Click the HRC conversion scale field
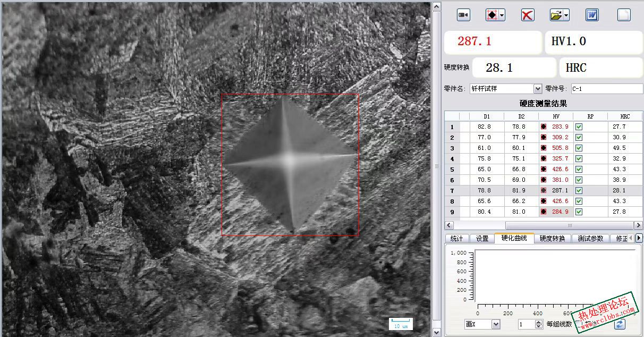 (601, 68)
